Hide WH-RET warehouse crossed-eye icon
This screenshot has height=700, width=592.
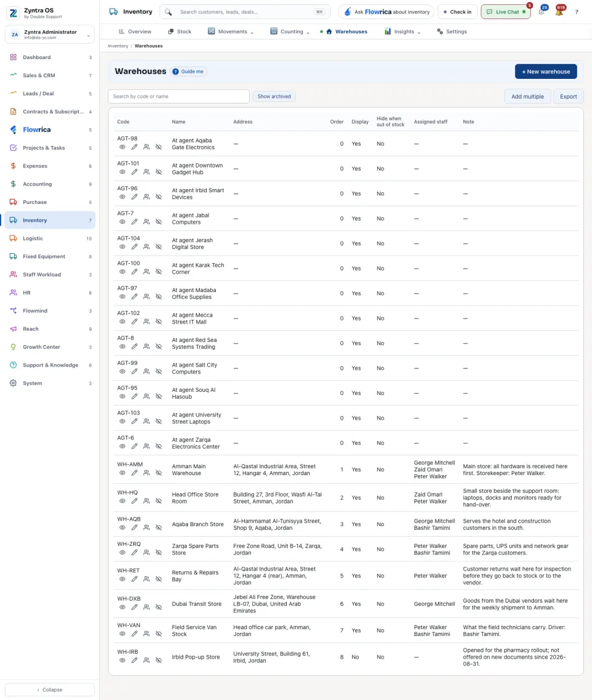tap(158, 579)
